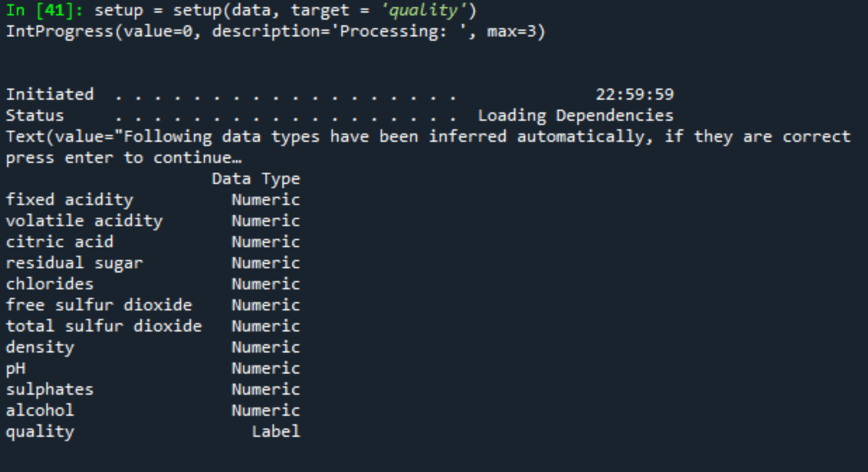
Task: Select the citric acid row label
Action: click(59, 242)
